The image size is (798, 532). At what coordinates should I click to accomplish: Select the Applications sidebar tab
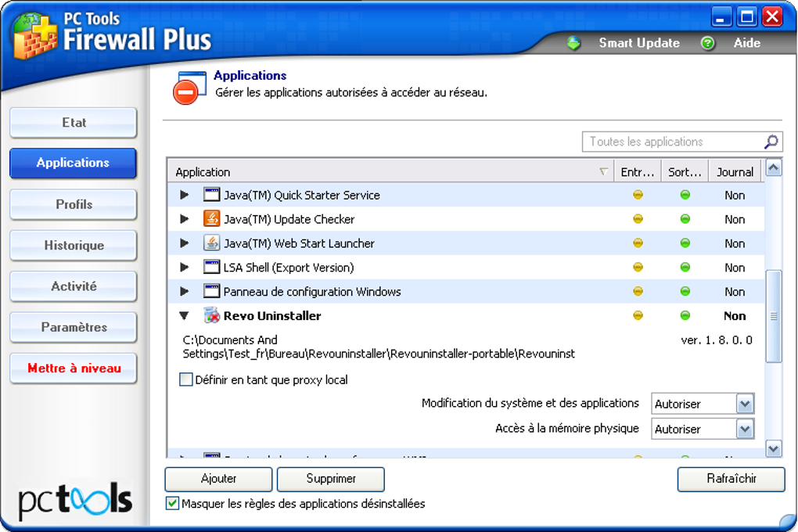(74, 163)
